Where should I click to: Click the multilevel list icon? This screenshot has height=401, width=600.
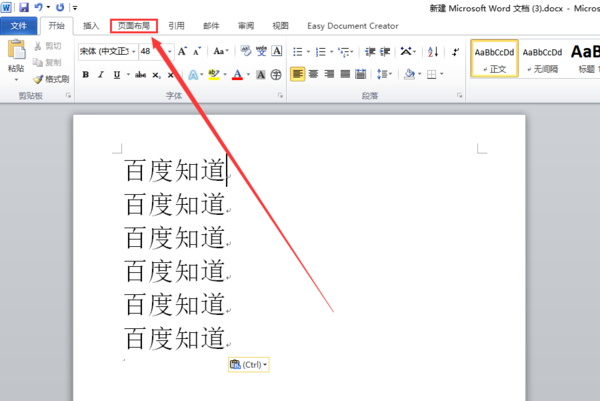(x=344, y=52)
